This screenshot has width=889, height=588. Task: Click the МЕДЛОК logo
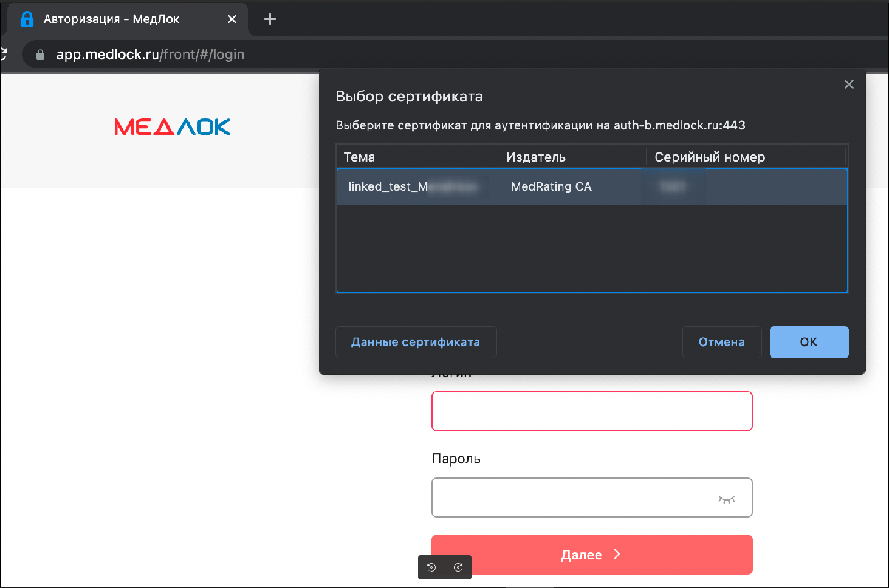[x=172, y=127]
